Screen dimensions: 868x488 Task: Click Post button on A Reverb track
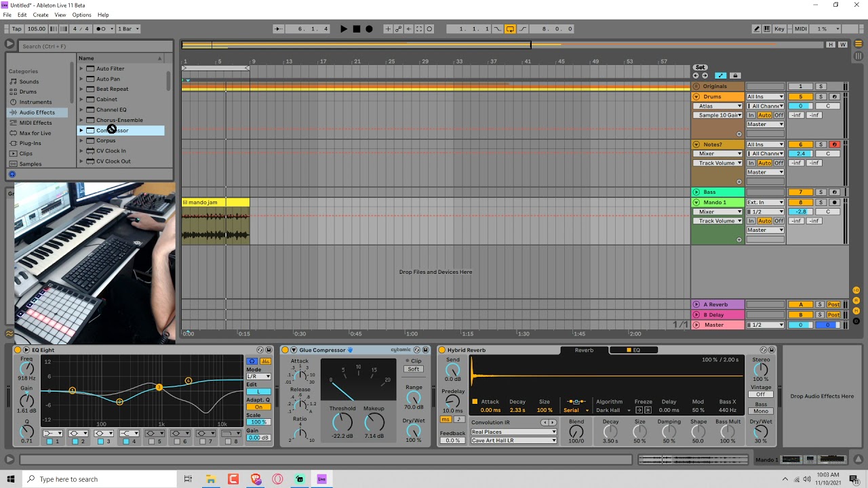[833, 304]
